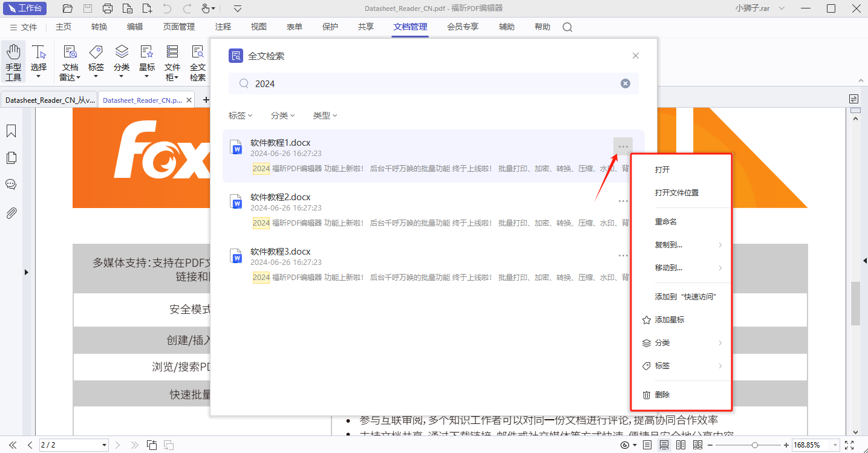Switch to the Datasheet_Reader_CN_从v... document tab
Image resolution: width=868 pixels, height=453 pixels.
[49, 100]
